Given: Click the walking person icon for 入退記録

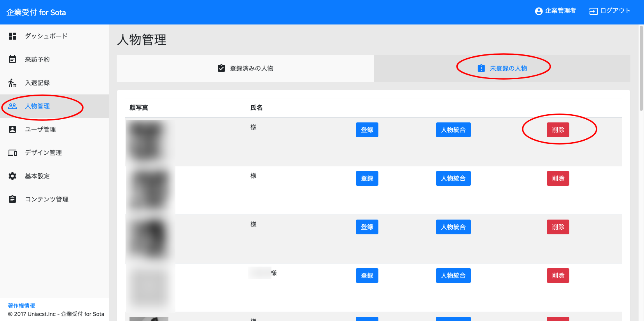Looking at the screenshot, I should point(12,83).
